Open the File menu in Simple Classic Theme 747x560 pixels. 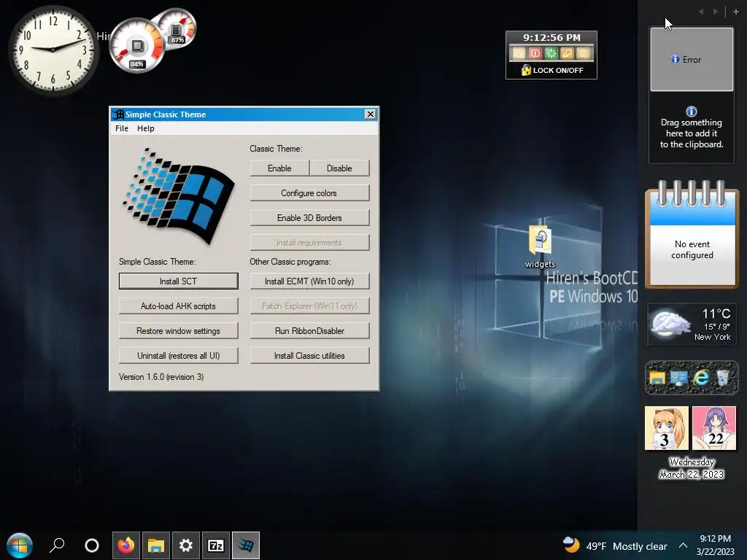pyautogui.click(x=122, y=128)
